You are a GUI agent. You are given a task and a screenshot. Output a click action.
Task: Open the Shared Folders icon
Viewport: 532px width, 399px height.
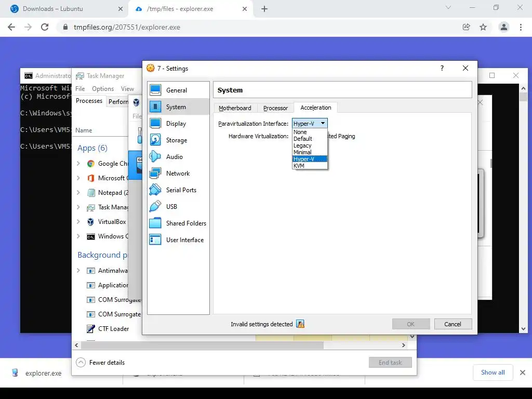[155, 223]
